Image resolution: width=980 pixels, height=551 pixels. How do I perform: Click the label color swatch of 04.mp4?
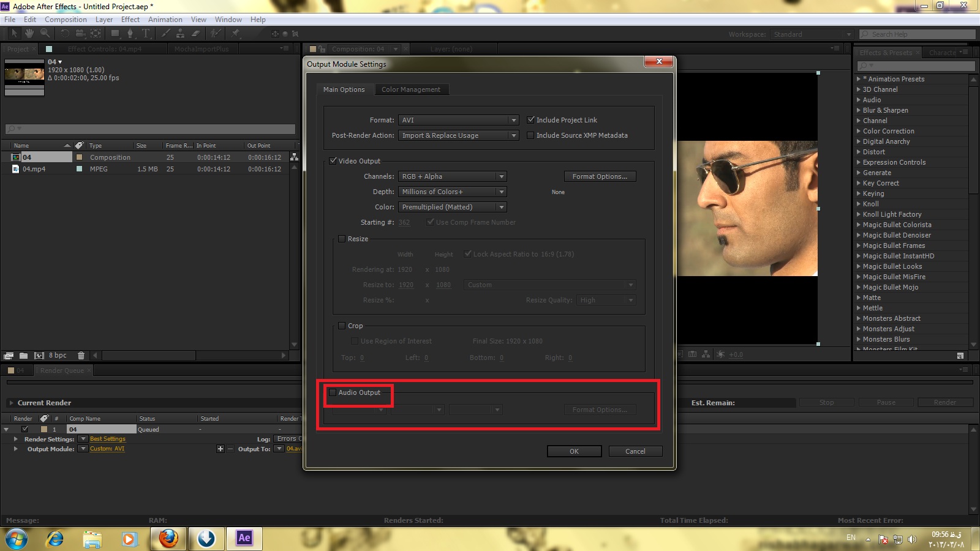pos(79,169)
